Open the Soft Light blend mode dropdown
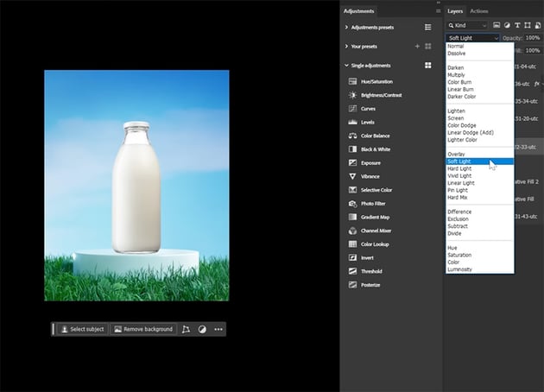 (x=472, y=38)
